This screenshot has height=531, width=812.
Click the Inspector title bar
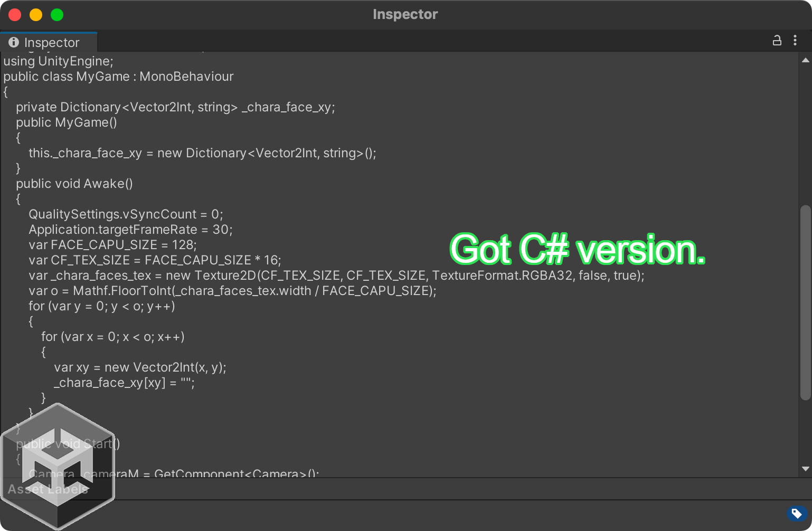[405, 14]
